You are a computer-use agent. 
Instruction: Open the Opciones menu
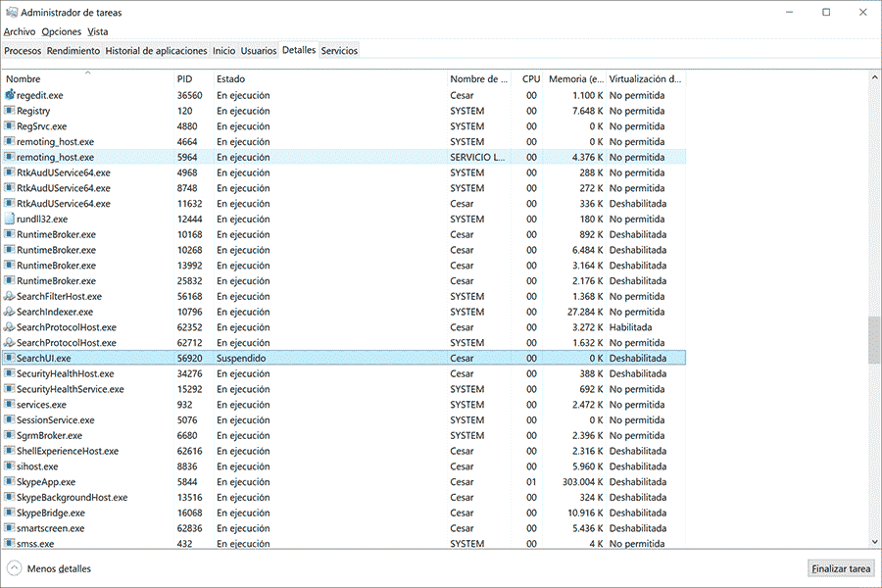[62, 31]
